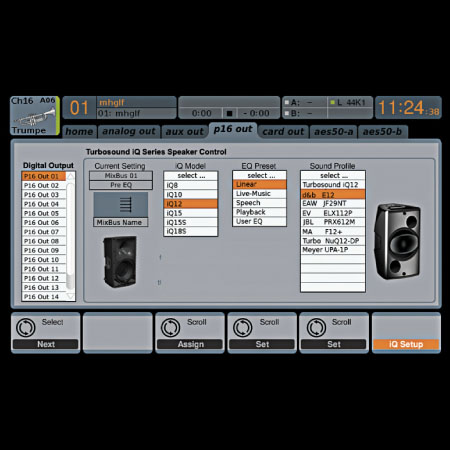Click the mixbus fader icon in Current Setting
This screenshot has width=450, height=450.
[126, 205]
